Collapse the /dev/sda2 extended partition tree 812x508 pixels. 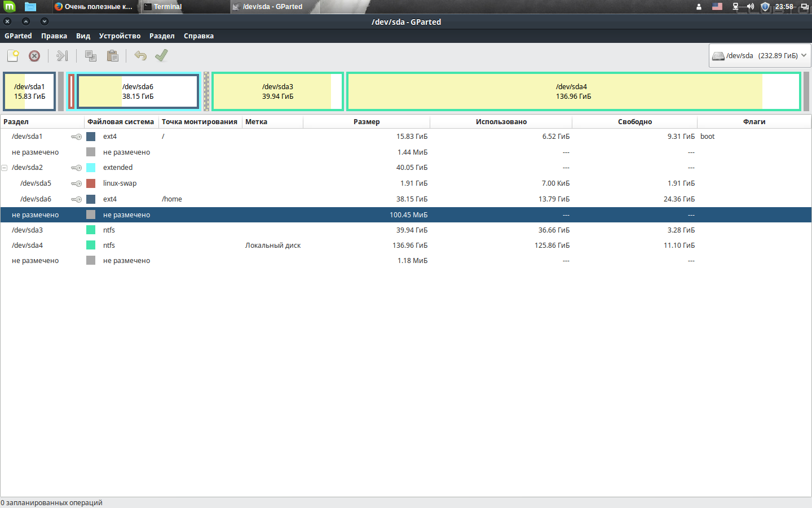(x=5, y=168)
